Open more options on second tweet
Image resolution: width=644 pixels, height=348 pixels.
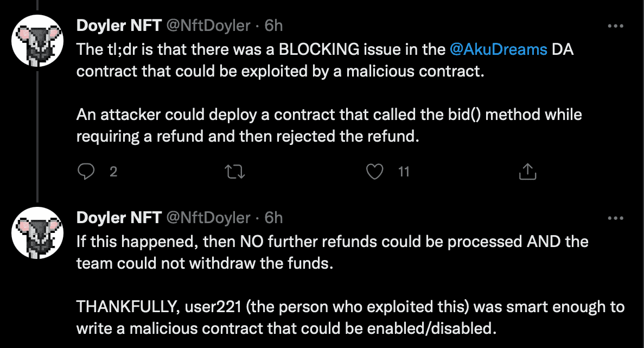click(x=615, y=218)
